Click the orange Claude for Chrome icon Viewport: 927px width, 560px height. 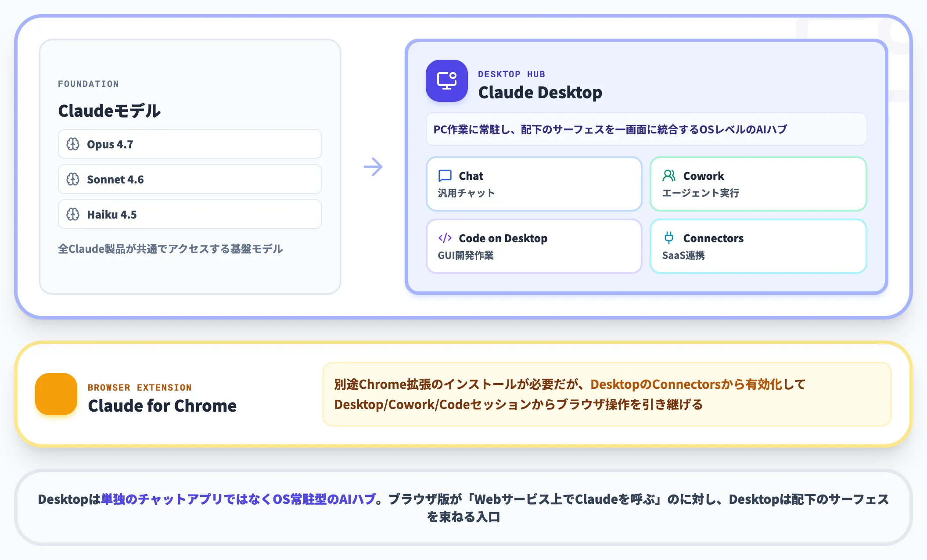pyautogui.click(x=56, y=394)
